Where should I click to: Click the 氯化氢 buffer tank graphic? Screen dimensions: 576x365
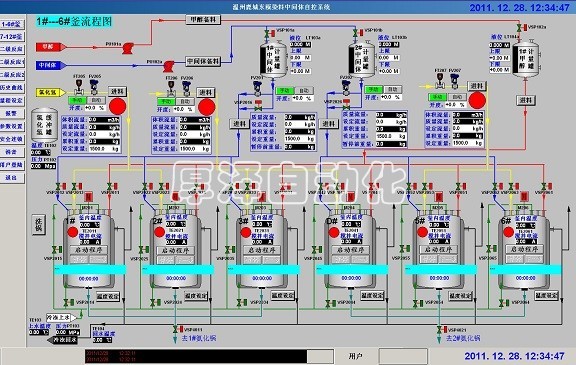point(44,125)
